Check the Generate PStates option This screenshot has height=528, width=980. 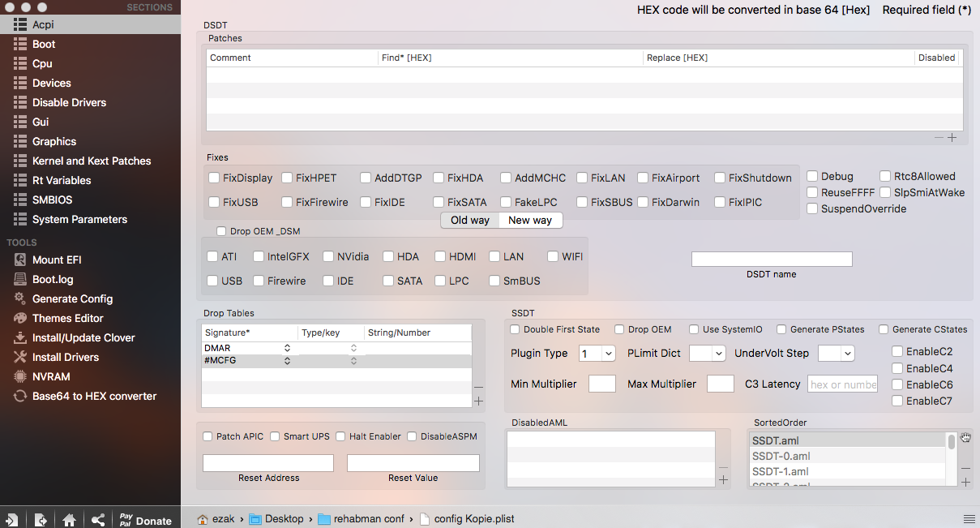(x=781, y=329)
